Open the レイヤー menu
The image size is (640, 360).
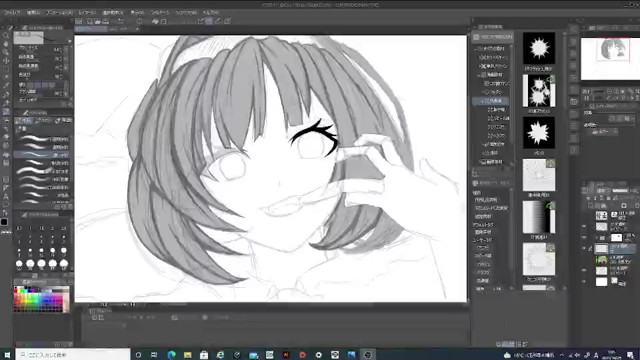coord(87,13)
